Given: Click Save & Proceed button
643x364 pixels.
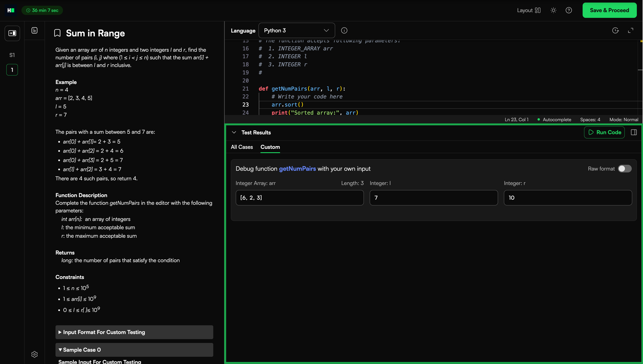Looking at the screenshot, I should [609, 10].
